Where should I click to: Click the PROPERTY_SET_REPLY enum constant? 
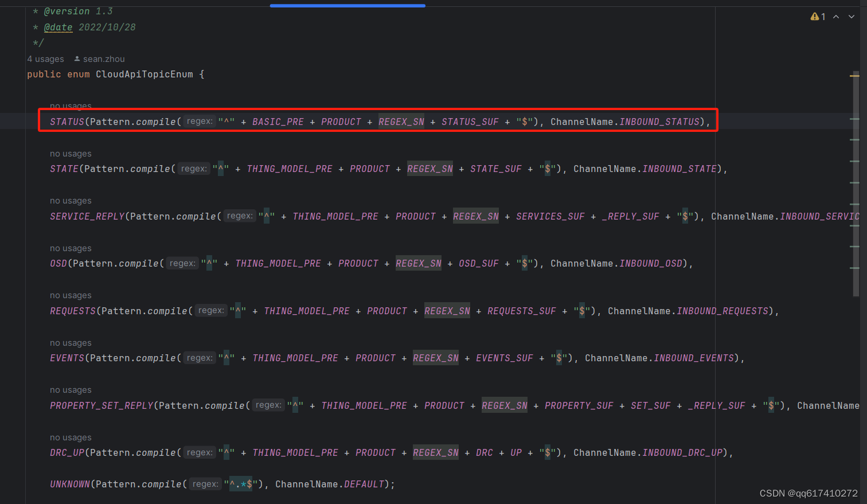101,405
